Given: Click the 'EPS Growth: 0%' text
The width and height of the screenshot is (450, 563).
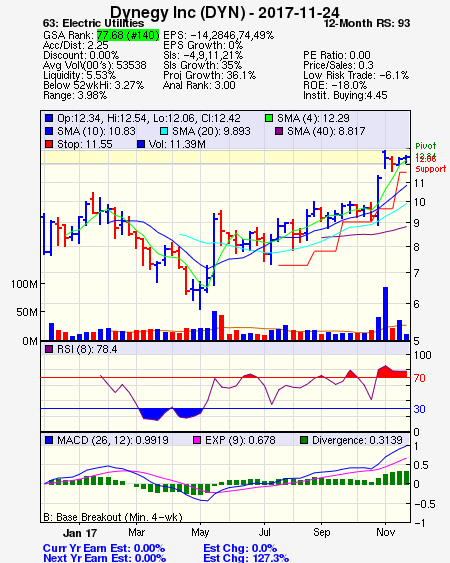Looking at the screenshot, I should (x=203, y=45).
